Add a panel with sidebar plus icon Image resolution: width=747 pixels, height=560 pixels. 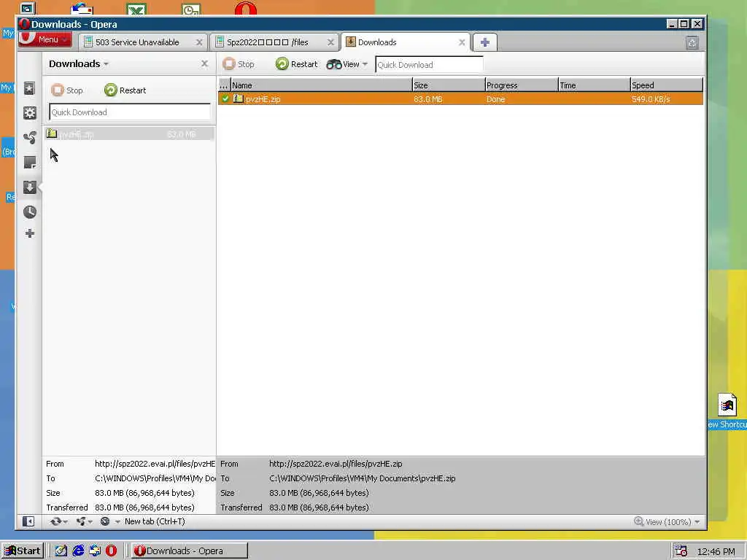point(29,233)
